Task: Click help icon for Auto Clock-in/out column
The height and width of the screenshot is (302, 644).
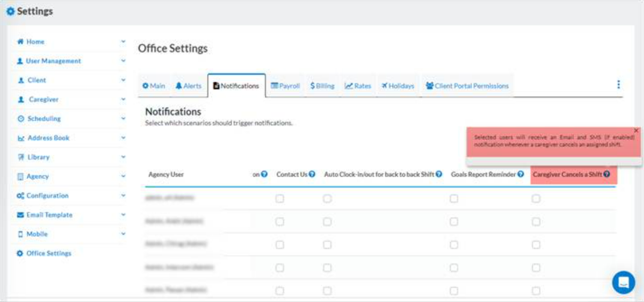Action: click(439, 174)
